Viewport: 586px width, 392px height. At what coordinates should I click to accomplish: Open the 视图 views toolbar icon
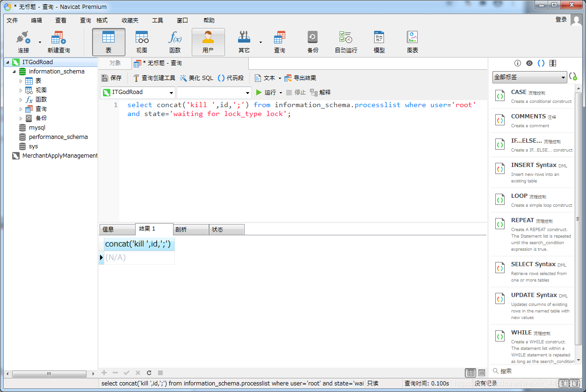pyautogui.click(x=142, y=42)
